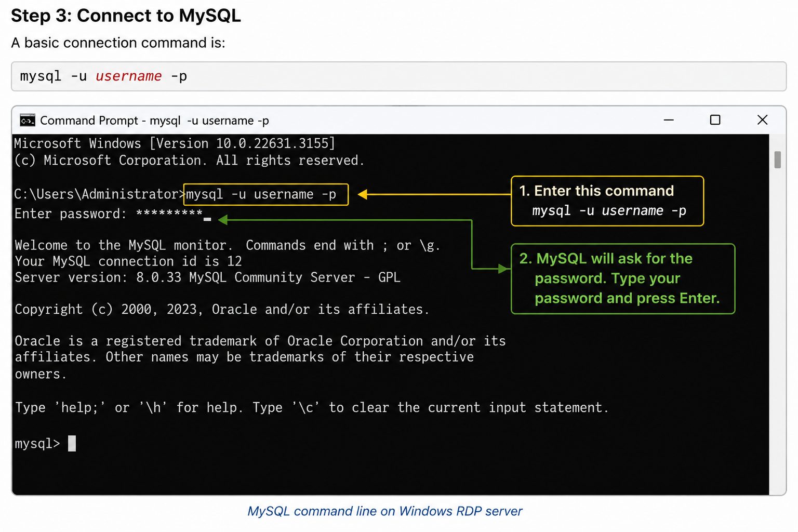The width and height of the screenshot is (798, 532).
Task: Click the window title 'Command Prompt - mysql -u username -p'
Action: point(154,121)
